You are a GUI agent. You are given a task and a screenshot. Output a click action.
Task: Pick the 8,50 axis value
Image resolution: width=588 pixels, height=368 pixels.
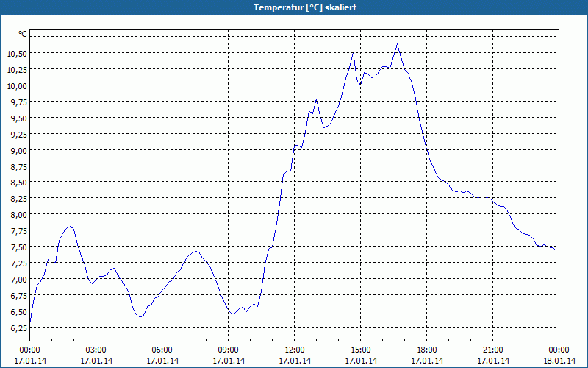[18, 183]
